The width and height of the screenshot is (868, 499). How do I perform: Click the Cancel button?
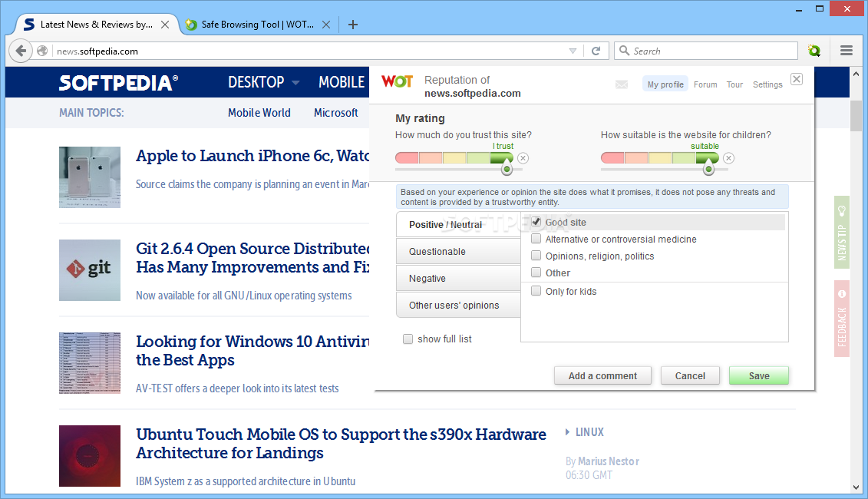pyautogui.click(x=690, y=375)
